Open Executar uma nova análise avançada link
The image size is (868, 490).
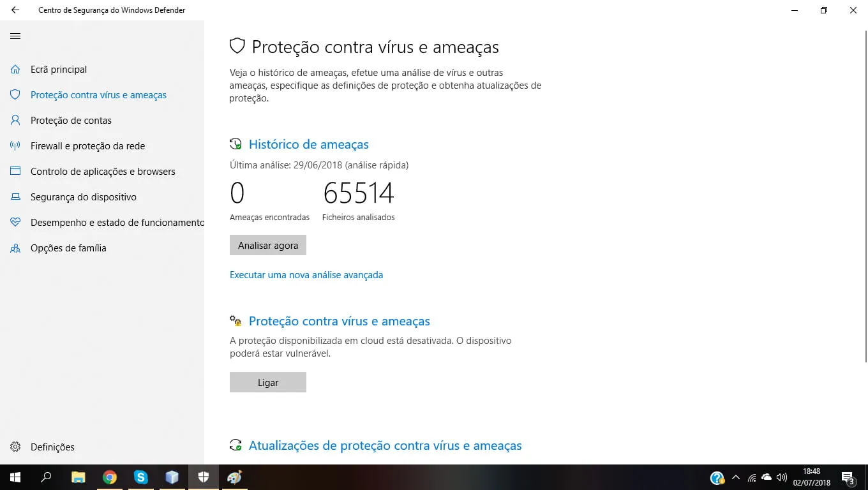[x=306, y=275]
